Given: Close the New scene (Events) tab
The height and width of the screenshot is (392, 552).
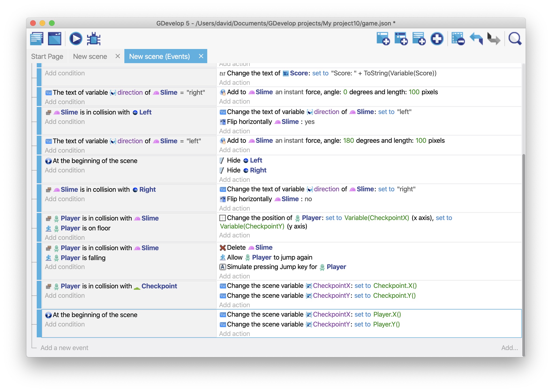Looking at the screenshot, I should pyautogui.click(x=201, y=56).
